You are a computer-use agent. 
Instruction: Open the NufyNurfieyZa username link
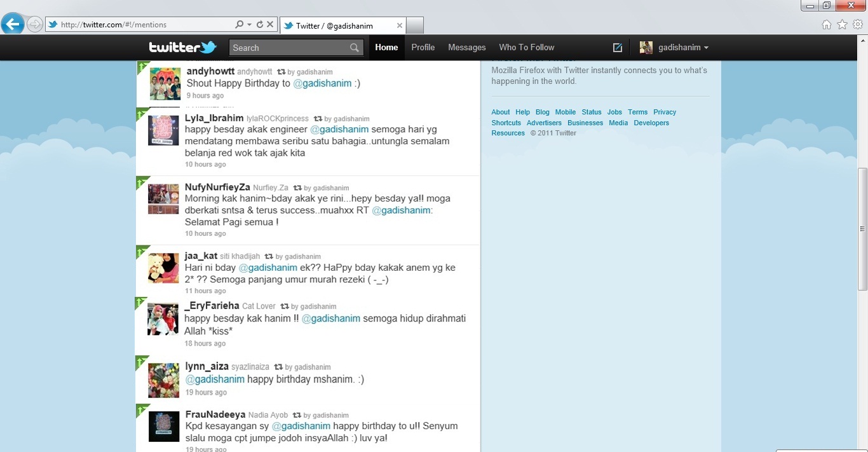[217, 187]
